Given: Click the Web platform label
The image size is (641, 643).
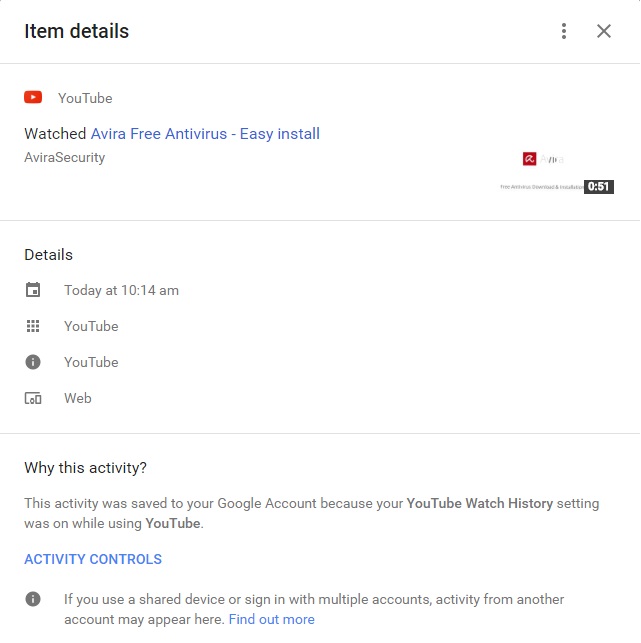Looking at the screenshot, I should pos(78,398).
